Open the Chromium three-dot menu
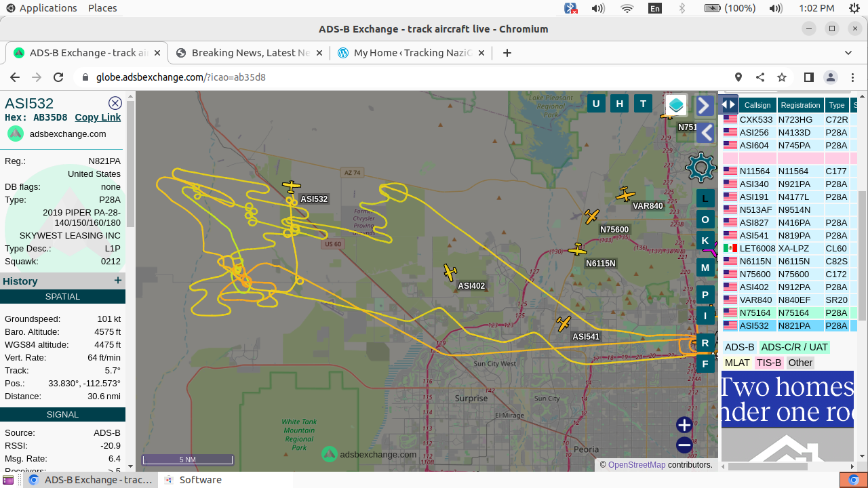The width and height of the screenshot is (868, 488). [x=852, y=77]
